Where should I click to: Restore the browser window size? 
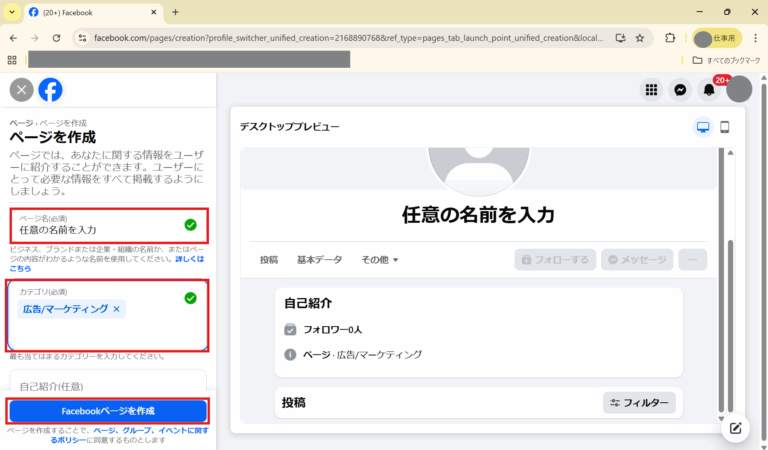pyautogui.click(x=727, y=12)
